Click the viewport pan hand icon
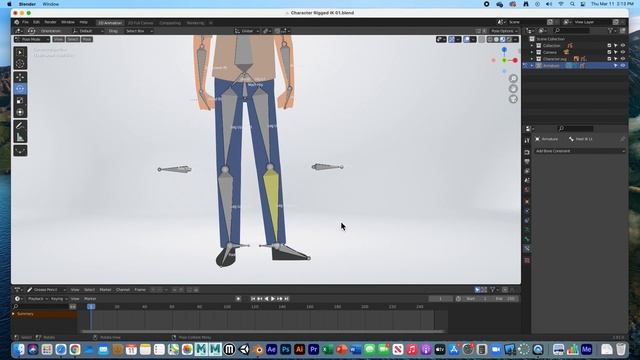 pos(513,89)
